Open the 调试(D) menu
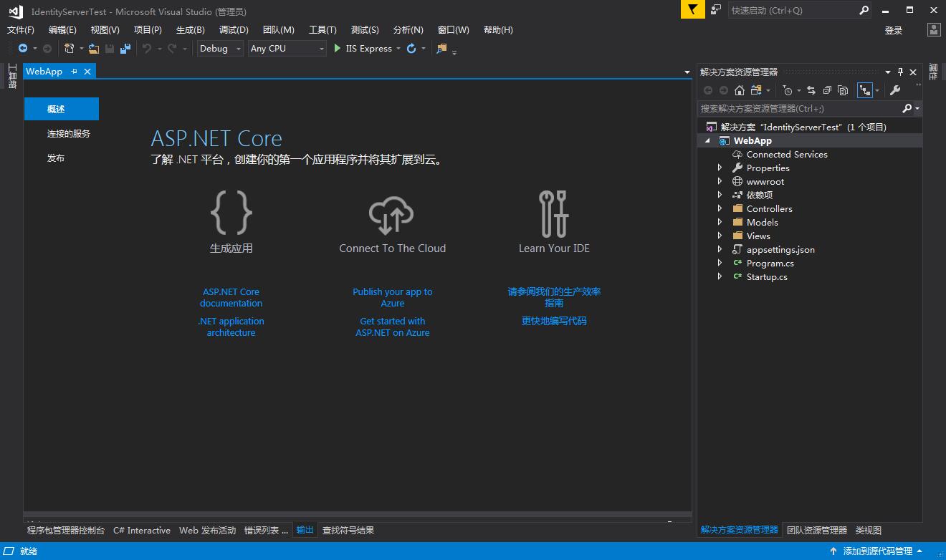 [234, 30]
